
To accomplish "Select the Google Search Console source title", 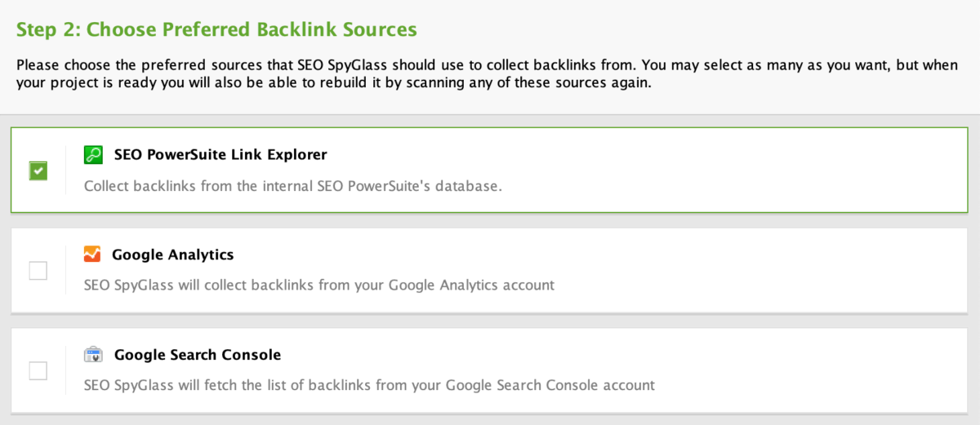I will (x=198, y=355).
